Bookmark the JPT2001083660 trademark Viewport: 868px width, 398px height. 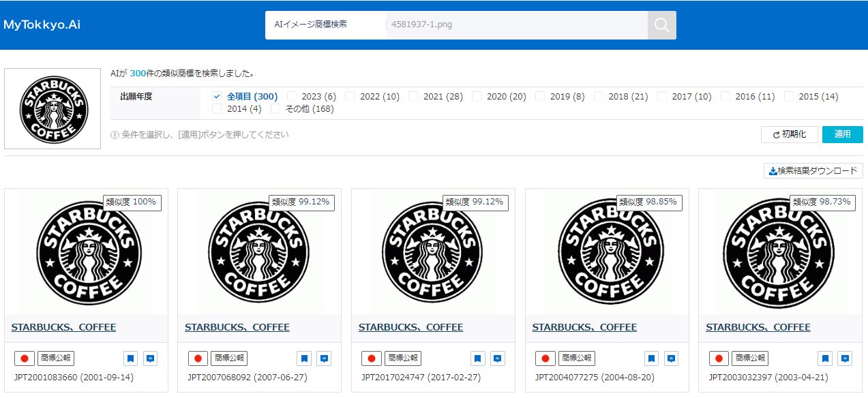131,358
